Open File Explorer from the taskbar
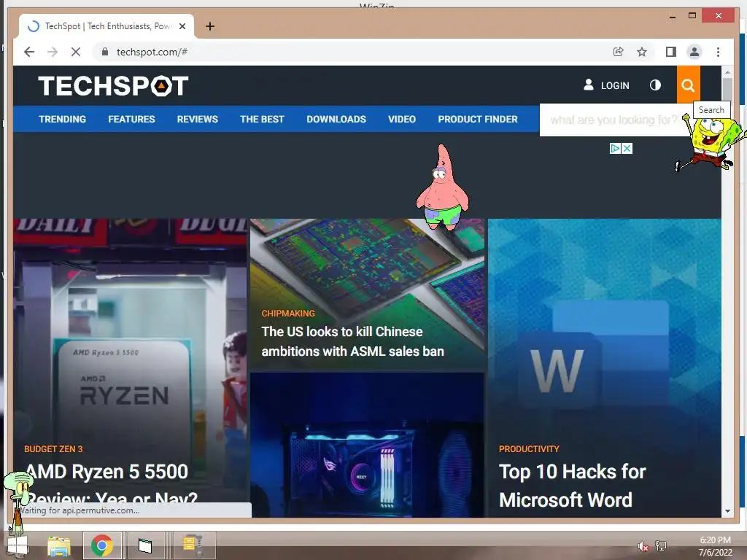 [59, 545]
